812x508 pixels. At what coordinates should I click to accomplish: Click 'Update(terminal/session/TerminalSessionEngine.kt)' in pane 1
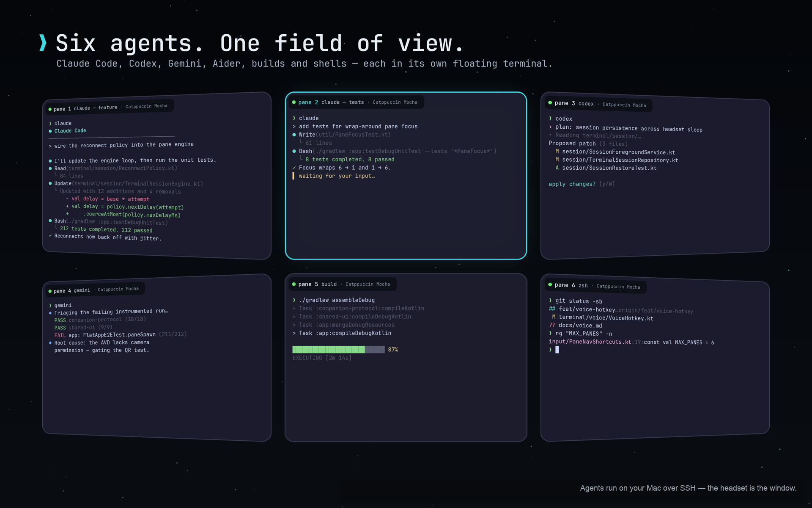[129, 184]
